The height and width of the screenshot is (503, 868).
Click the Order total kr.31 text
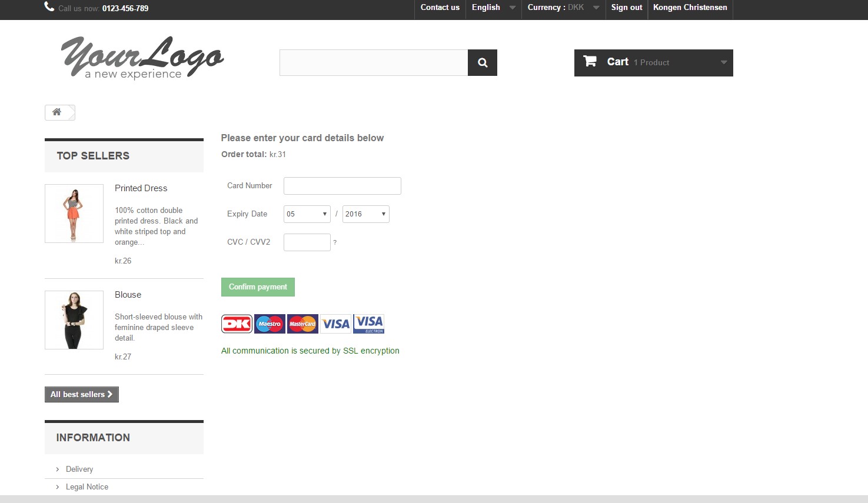click(254, 155)
